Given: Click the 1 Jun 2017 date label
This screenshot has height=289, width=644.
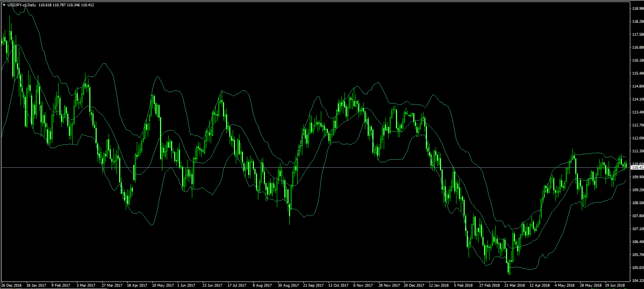Looking at the screenshot, I should [186, 285].
